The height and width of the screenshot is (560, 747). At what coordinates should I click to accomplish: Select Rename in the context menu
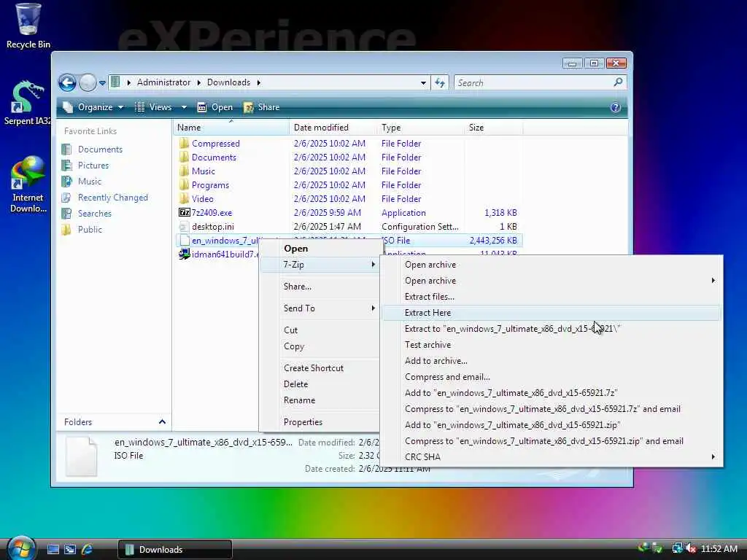coord(320,400)
